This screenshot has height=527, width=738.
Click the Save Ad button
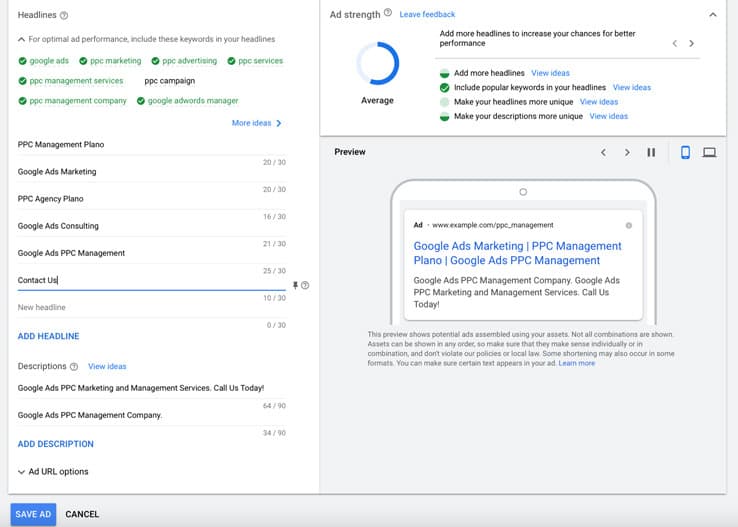pyautogui.click(x=33, y=514)
